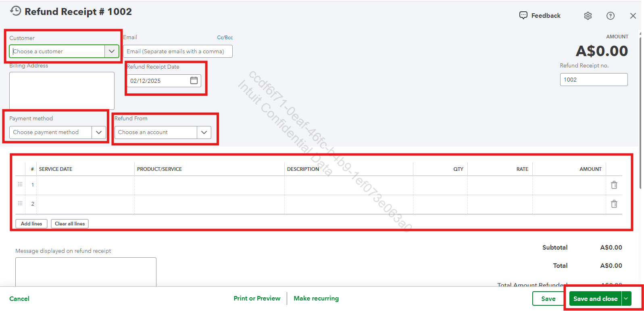Click the Product/Service cell in line 1
Viewport: 644px width, 311px height.
(209, 185)
